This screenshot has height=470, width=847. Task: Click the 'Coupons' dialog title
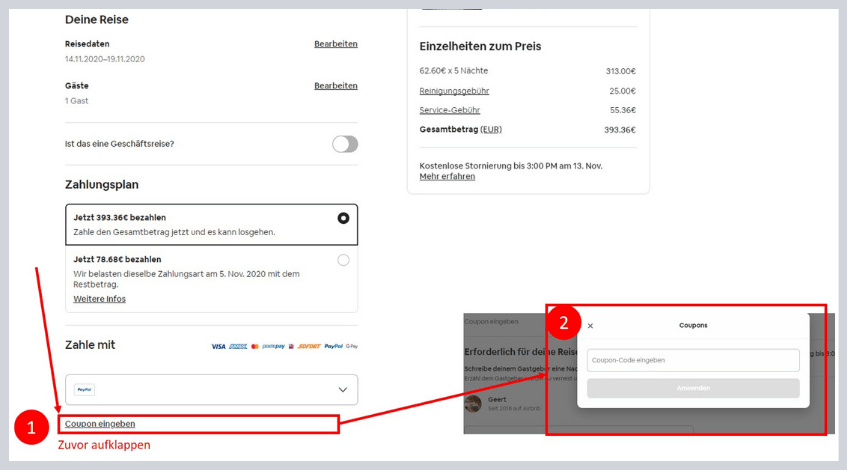tap(693, 325)
